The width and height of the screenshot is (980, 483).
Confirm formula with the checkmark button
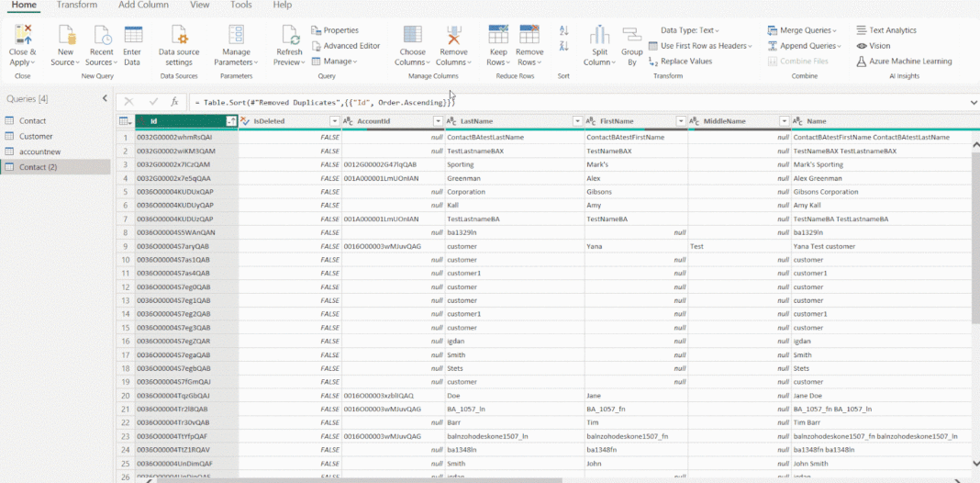point(151,102)
